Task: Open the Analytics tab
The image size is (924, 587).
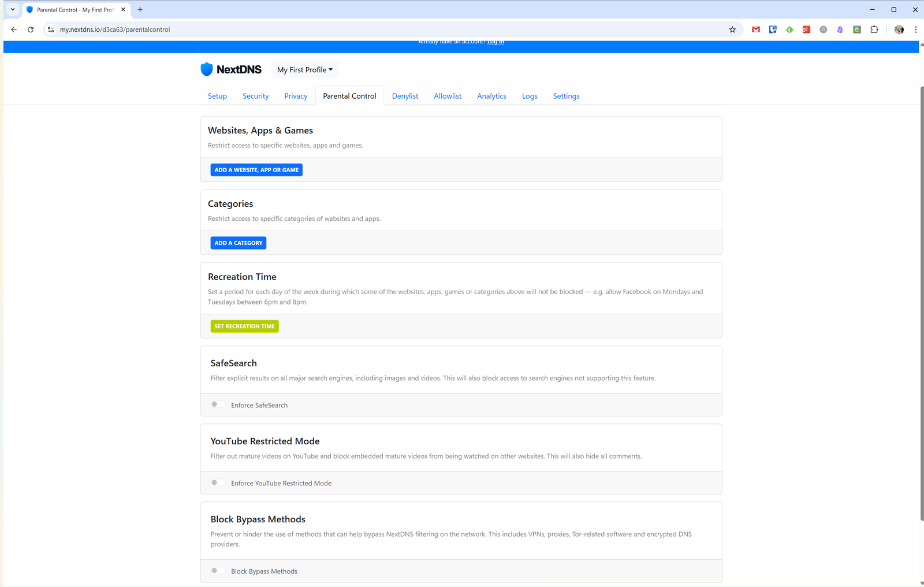Action: (x=491, y=96)
